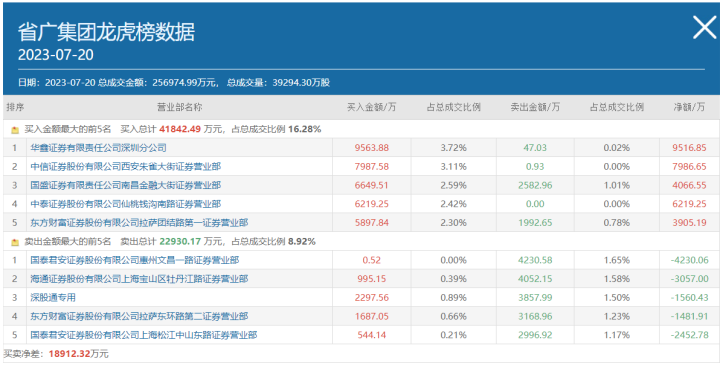Open 华鑫证券有限责任公司深圳分公司 link
Viewport: 723px width, 366px height.
98,148
